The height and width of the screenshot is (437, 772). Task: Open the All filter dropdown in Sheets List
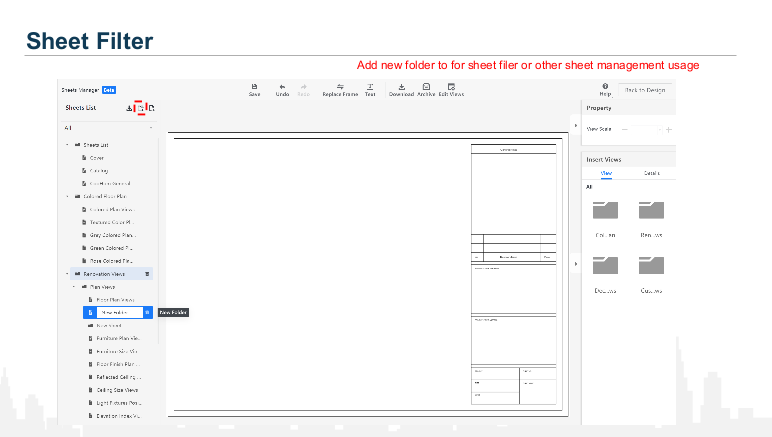(150, 128)
